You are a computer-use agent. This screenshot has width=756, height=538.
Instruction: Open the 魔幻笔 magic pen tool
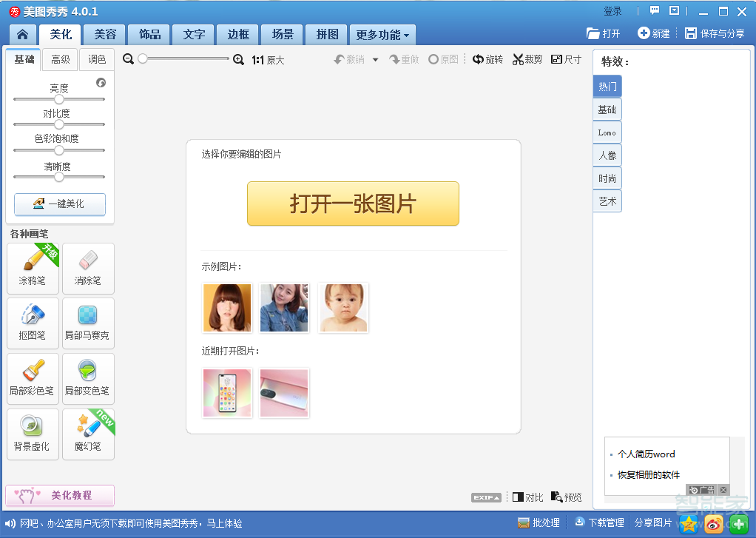click(88, 434)
